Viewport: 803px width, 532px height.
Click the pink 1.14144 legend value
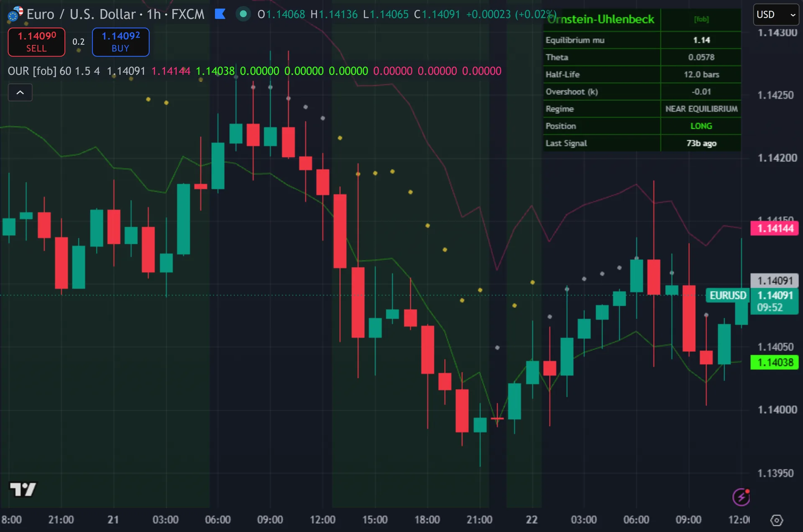(171, 71)
